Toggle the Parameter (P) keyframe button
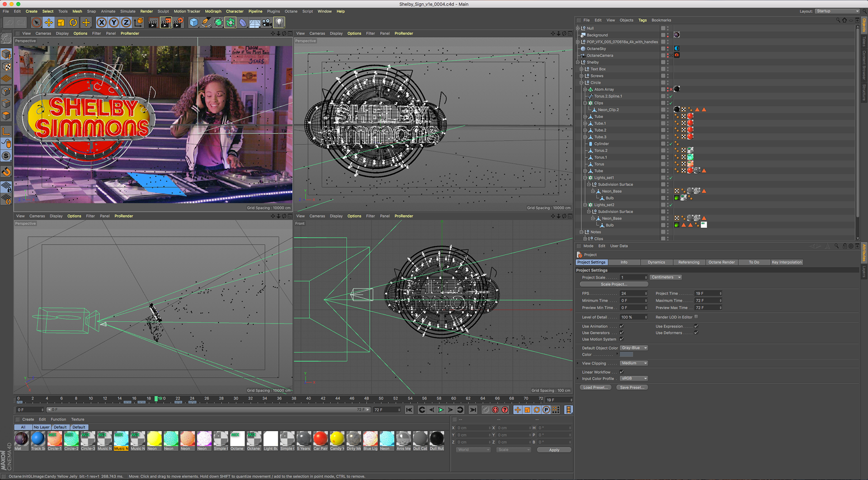Viewport: 868px width, 480px height. 546,410
